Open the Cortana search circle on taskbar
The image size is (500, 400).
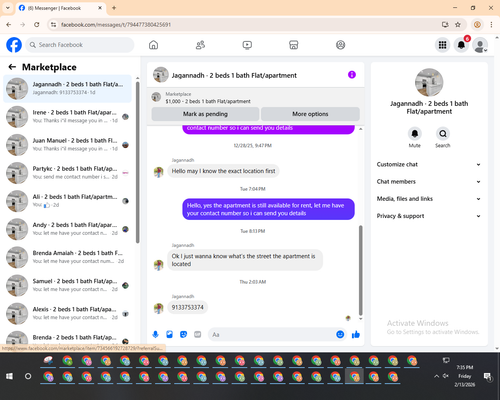(28, 376)
